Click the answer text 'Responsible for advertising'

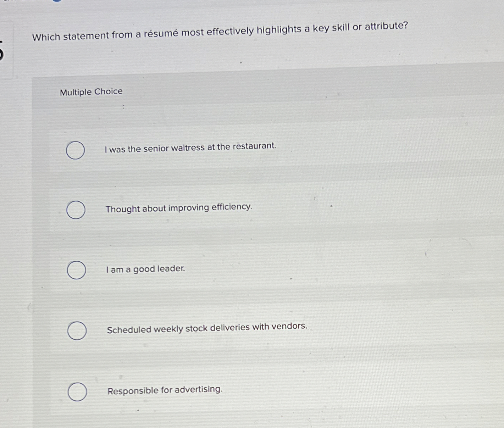[x=165, y=389]
